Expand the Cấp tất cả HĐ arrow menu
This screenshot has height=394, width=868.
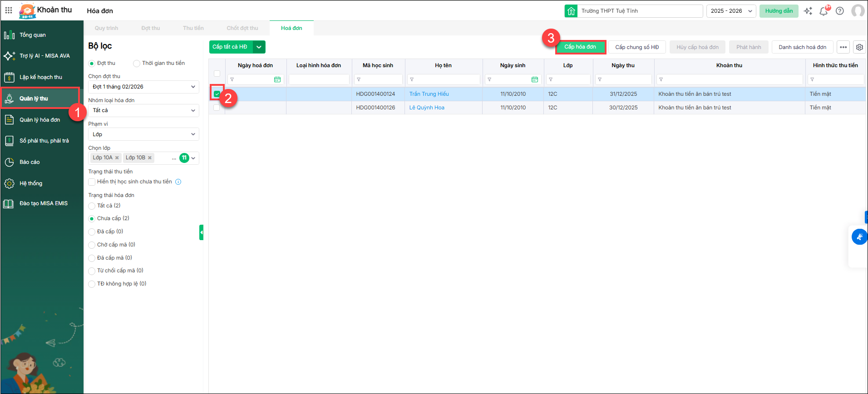click(259, 47)
